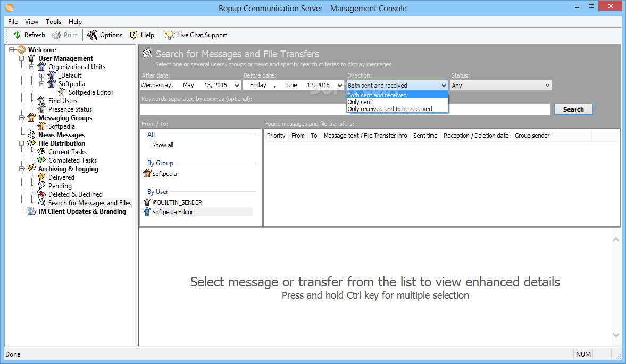Open the After date dropdown arrow
This screenshot has width=626, height=364.
tap(237, 86)
